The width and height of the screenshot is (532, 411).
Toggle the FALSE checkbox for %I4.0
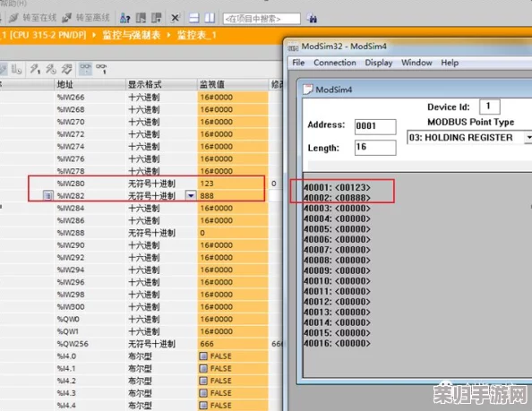pyautogui.click(x=203, y=356)
